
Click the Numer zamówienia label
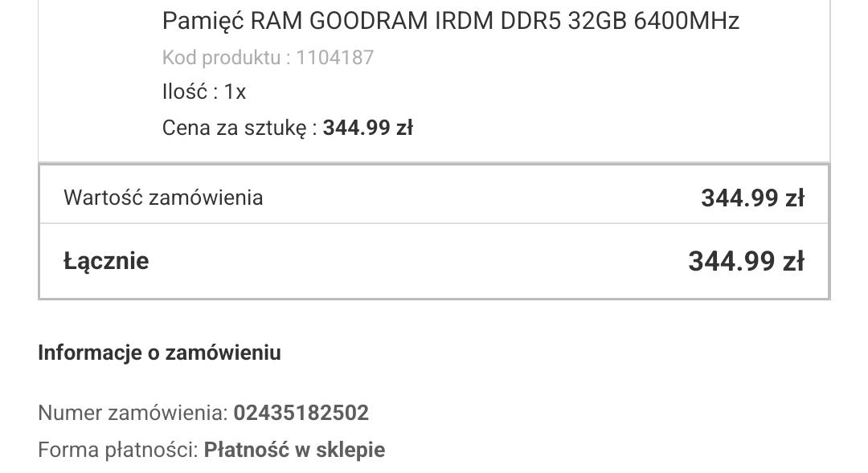(133, 413)
